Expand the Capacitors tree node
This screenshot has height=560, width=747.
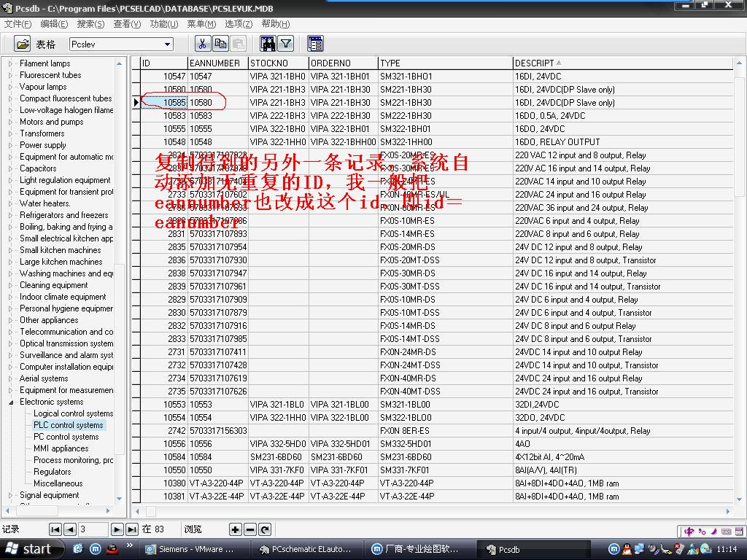(10, 168)
